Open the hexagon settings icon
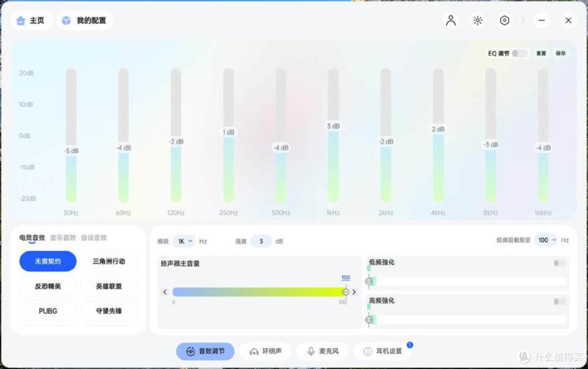The height and width of the screenshot is (369, 588). 504,20
